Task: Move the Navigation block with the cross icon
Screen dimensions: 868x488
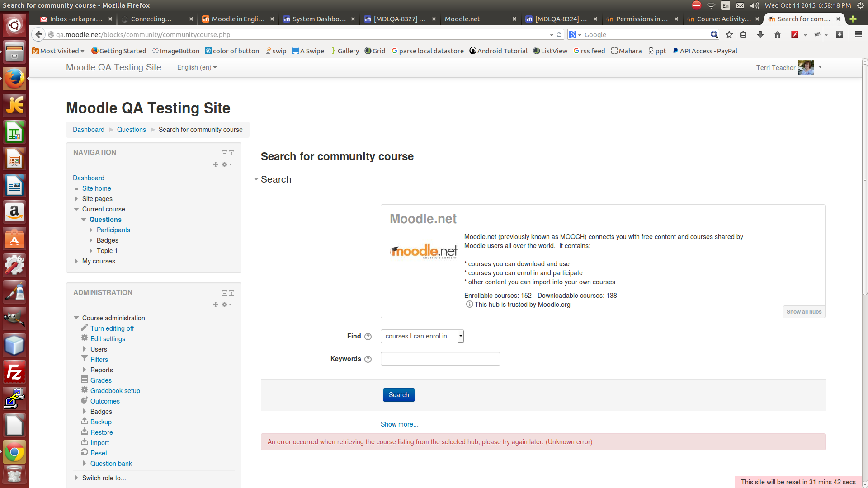Action: tap(216, 164)
